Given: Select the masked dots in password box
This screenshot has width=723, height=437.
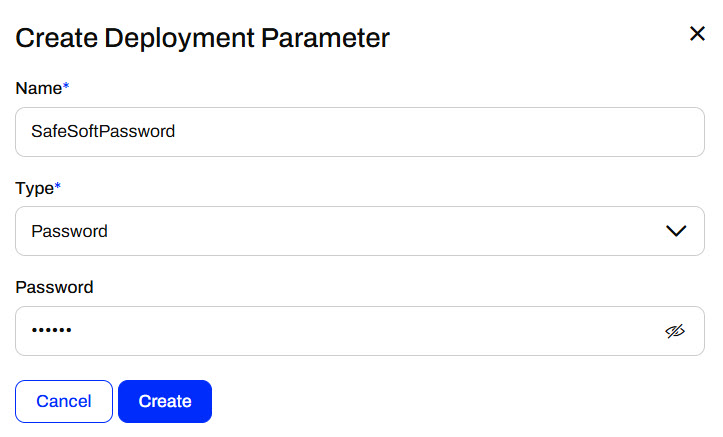Looking at the screenshot, I should pos(51,330).
